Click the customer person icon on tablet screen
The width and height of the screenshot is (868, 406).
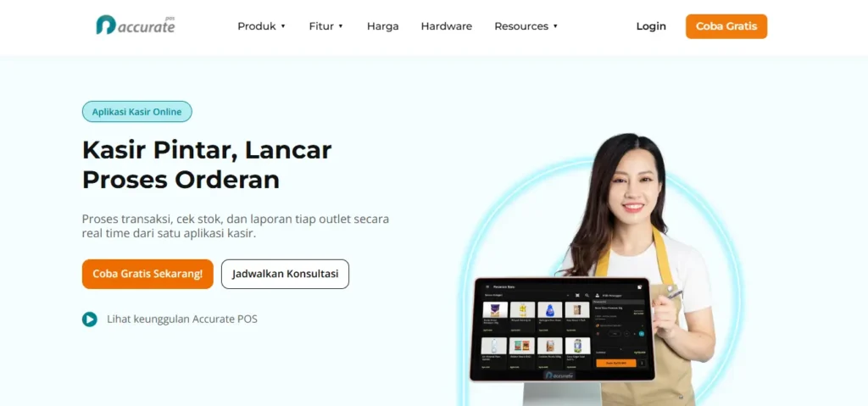click(x=596, y=295)
